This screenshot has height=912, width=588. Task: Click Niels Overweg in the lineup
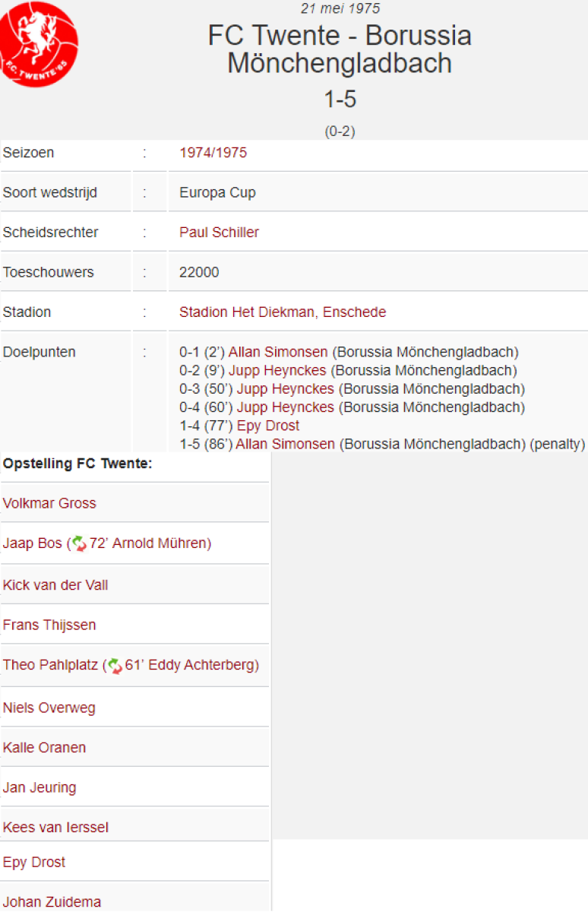coord(49,708)
